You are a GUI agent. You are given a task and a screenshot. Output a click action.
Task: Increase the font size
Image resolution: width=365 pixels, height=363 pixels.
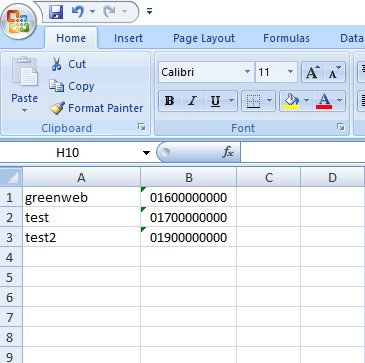tap(312, 72)
